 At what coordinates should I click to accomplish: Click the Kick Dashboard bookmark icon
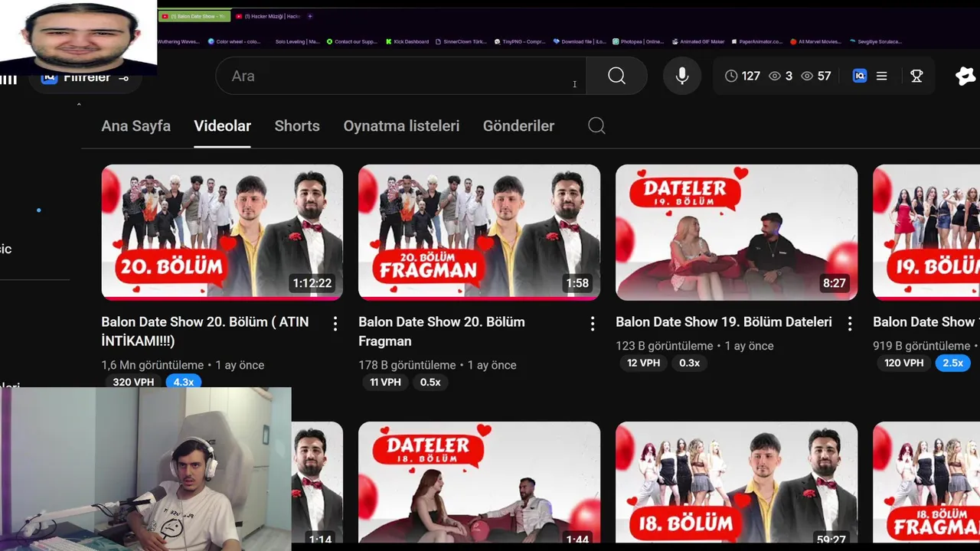389,41
